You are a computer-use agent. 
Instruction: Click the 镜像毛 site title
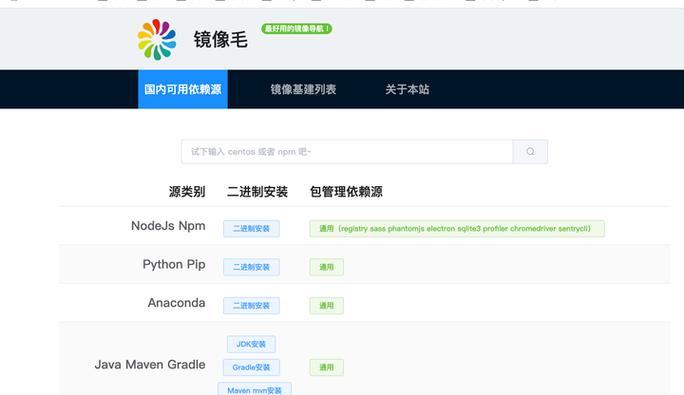tap(221, 40)
